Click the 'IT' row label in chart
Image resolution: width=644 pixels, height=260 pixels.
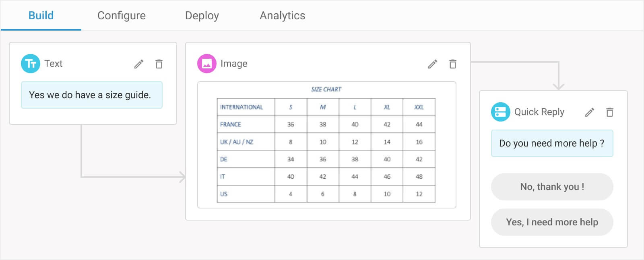tap(223, 177)
